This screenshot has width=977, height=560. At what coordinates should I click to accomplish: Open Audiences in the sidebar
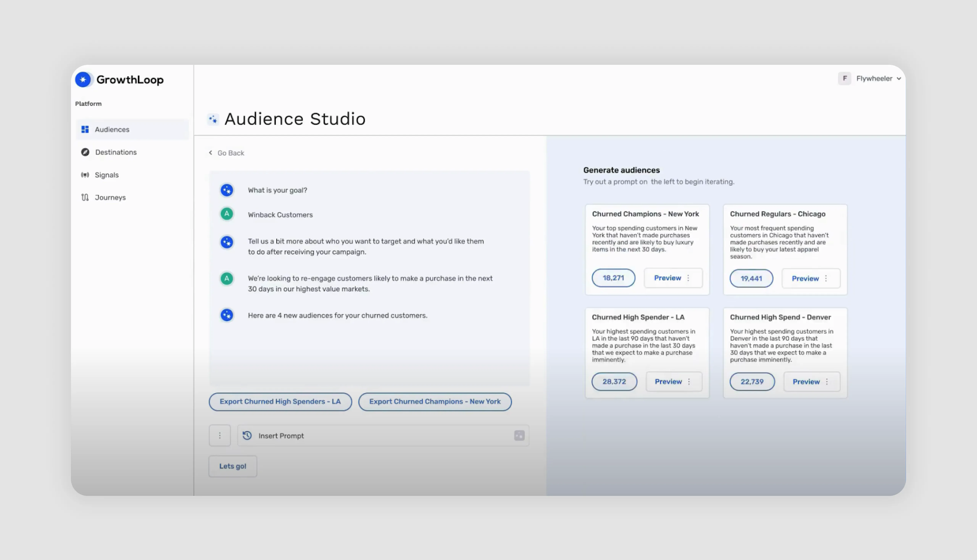[x=132, y=129]
